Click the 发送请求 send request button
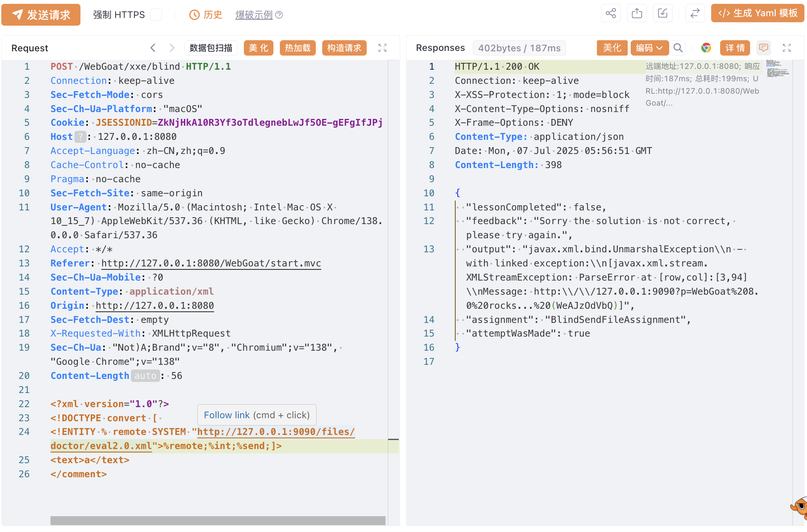Viewport: 807px width, 532px height. 41,15
